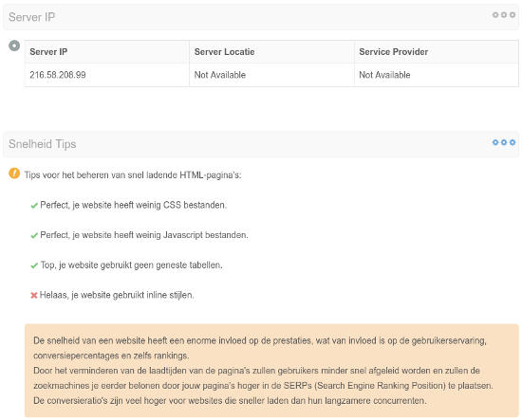Click Not Available under Server Locatie

point(271,75)
